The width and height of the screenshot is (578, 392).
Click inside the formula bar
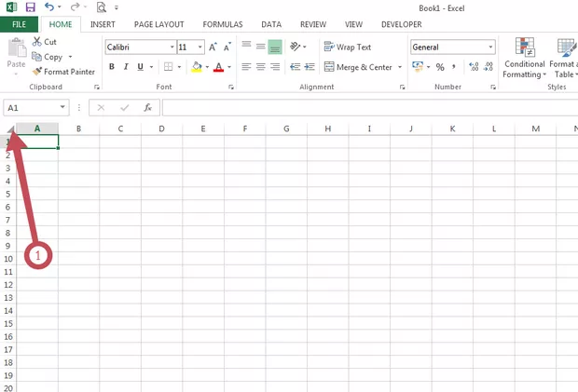pos(370,107)
